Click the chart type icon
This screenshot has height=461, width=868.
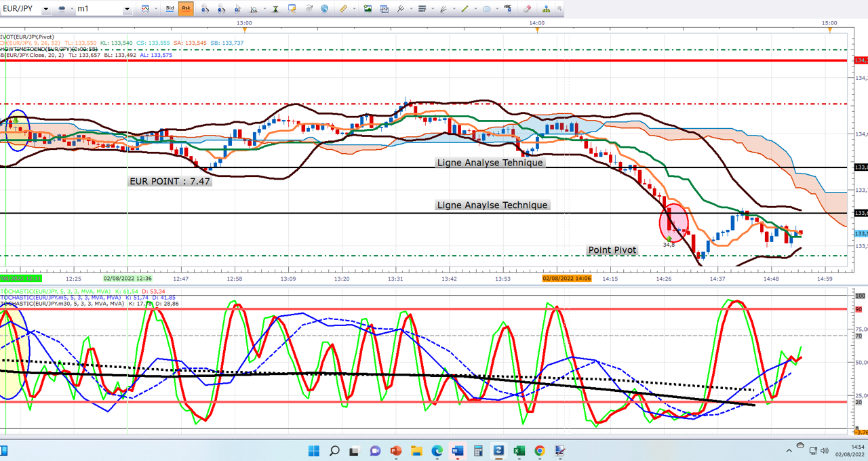click(145, 9)
